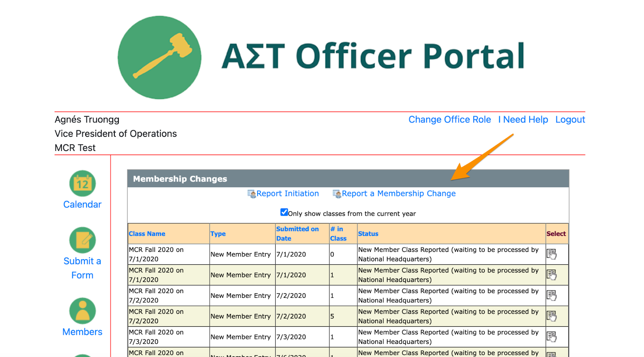The width and height of the screenshot is (644, 357).
Task: Click the MCR Test chapter text
Action: [75, 148]
